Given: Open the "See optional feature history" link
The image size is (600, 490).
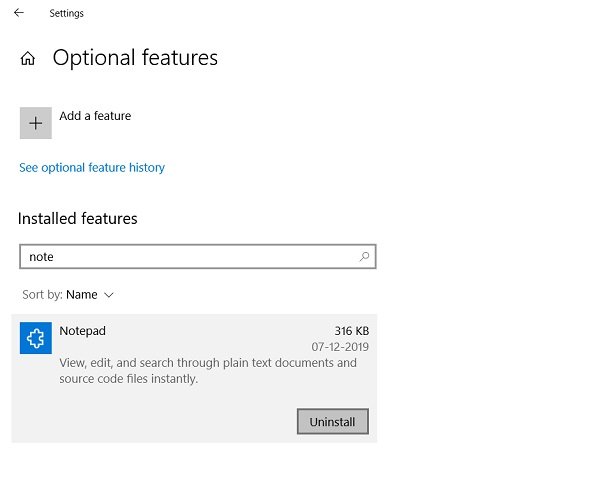Looking at the screenshot, I should coord(92,168).
